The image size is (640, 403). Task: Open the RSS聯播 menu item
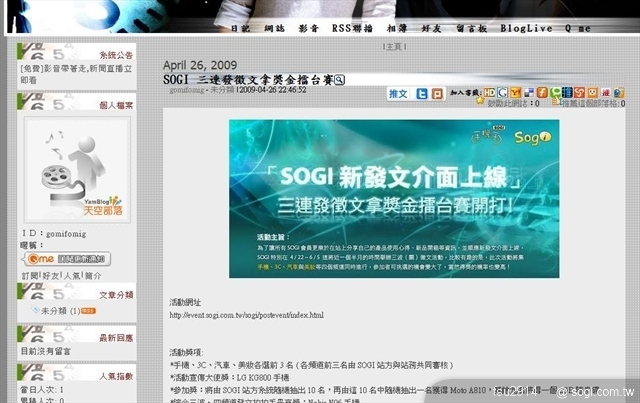352,28
